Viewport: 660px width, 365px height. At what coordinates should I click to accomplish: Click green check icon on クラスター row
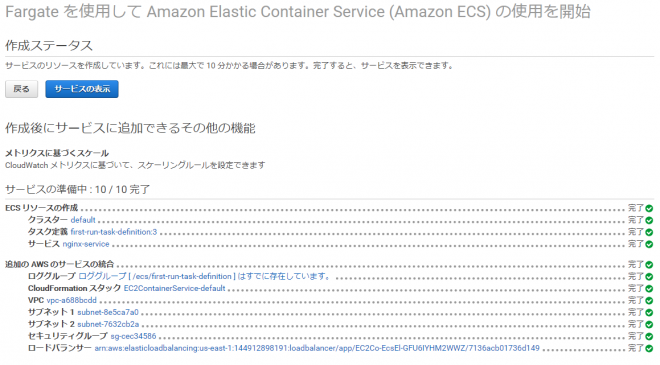point(649,220)
